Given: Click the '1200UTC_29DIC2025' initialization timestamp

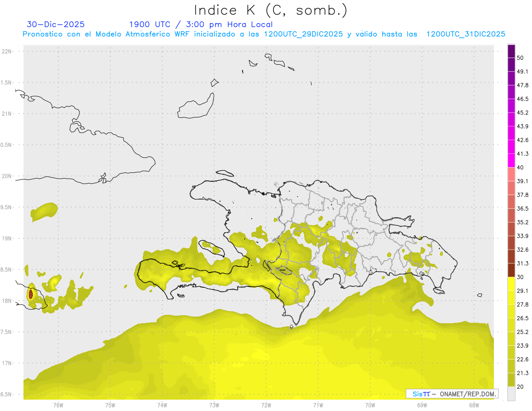Looking at the screenshot, I should tap(303, 34).
